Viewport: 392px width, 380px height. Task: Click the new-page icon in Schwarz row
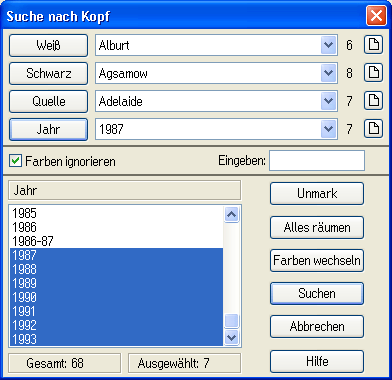[373, 73]
